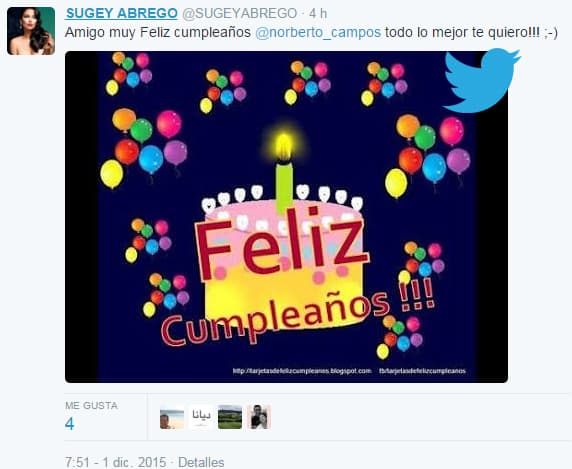Click the Cumpleaños !!! text in the image

pos(297,313)
